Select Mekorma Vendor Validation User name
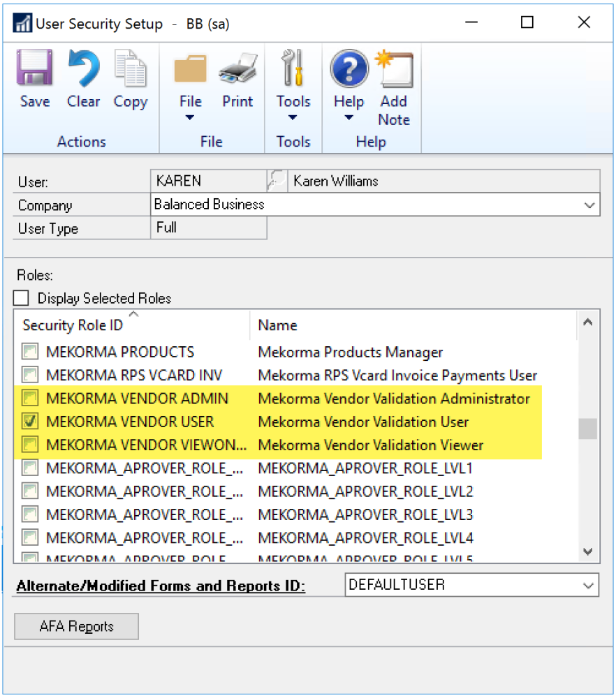 [x=363, y=422]
